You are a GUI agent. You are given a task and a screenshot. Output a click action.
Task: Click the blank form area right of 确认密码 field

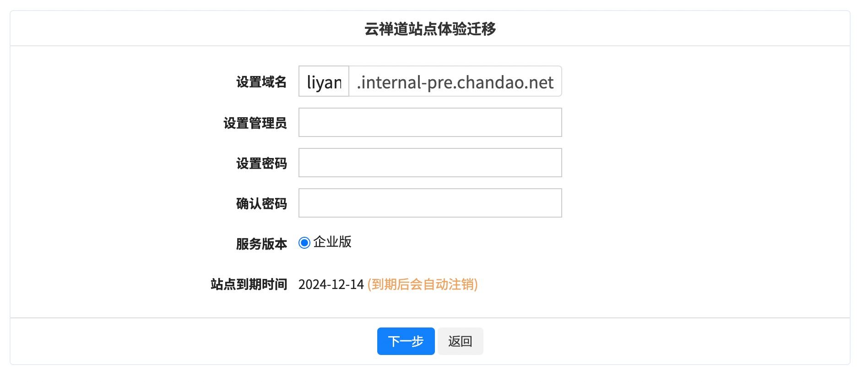pos(687,203)
